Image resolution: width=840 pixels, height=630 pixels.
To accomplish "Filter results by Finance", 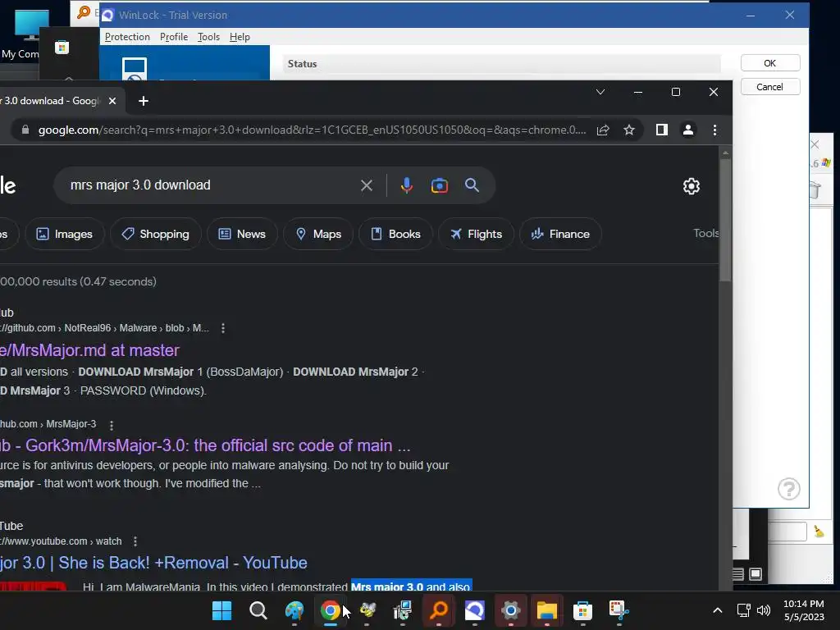I will pos(560,234).
